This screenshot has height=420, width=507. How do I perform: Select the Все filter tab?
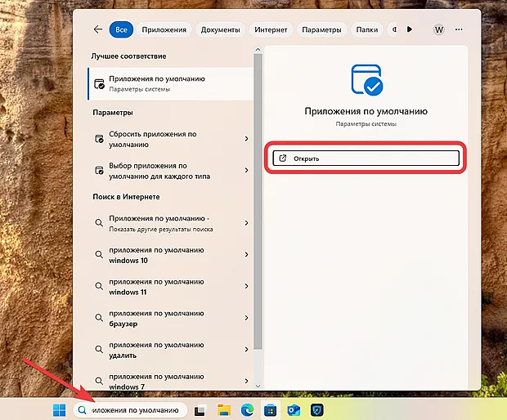click(x=121, y=29)
